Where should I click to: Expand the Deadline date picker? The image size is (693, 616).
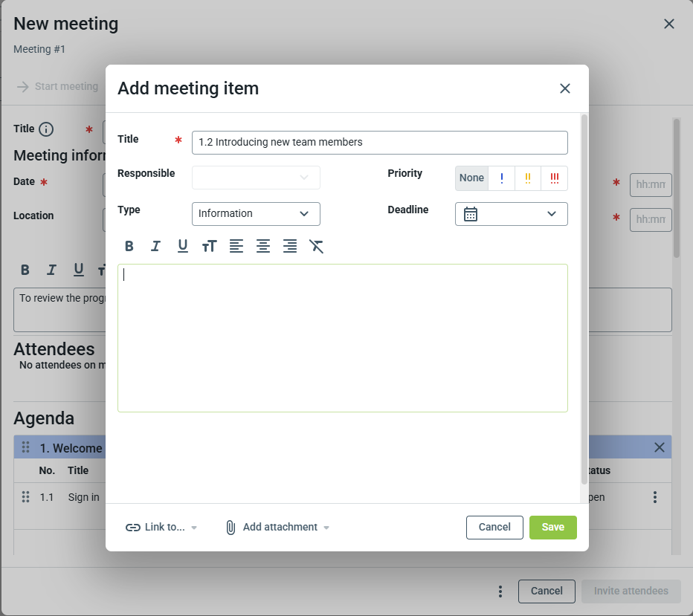point(511,214)
